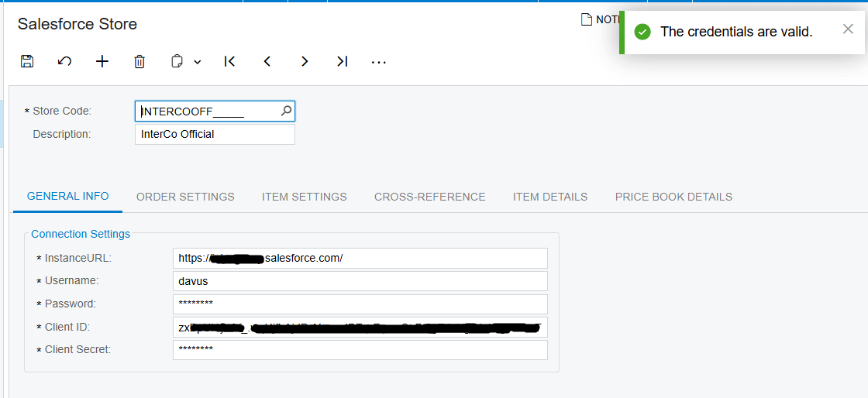Click the Salesforce Store page title

pos(77,24)
